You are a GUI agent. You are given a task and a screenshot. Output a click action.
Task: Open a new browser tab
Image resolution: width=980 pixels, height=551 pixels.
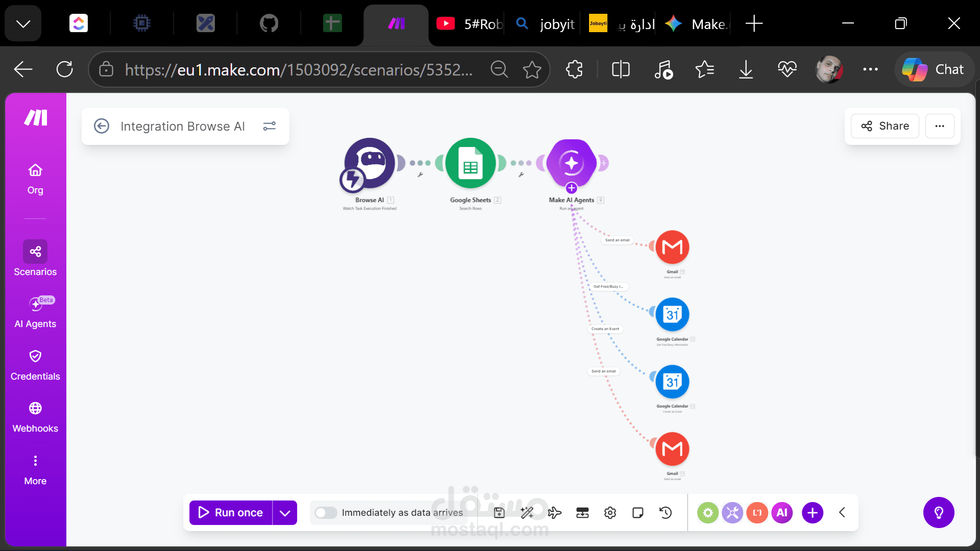click(x=754, y=23)
